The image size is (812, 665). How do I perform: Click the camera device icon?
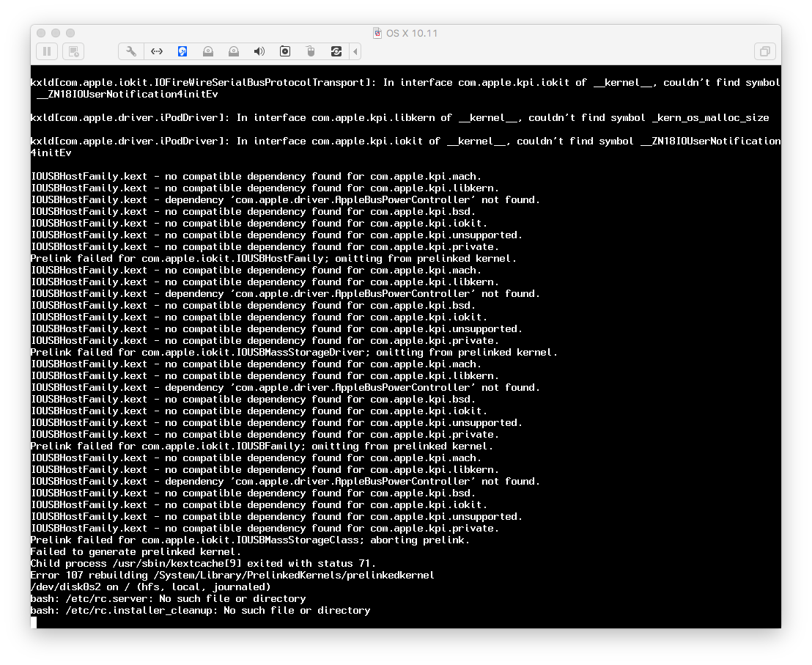(x=285, y=51)
